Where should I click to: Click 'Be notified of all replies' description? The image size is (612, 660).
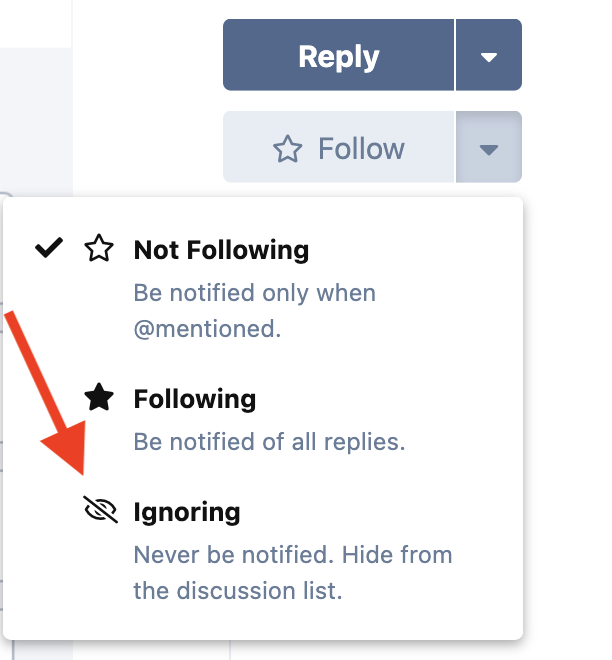tap(269, 442)
